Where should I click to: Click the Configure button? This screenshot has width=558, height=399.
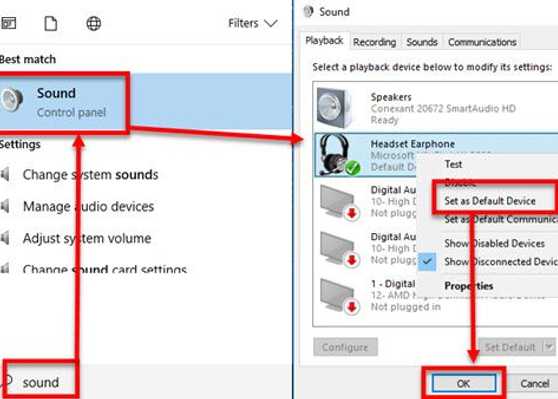pyautogui.click(x=345, y=347)
